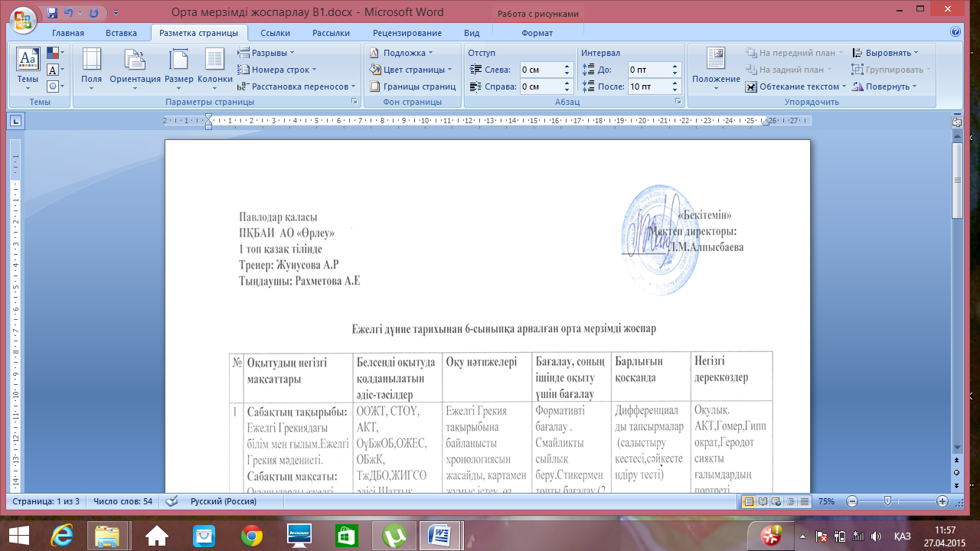
Task: Open Номера строк line numbers dropdown
Action: pyautogui.click(x=277, y=70)
